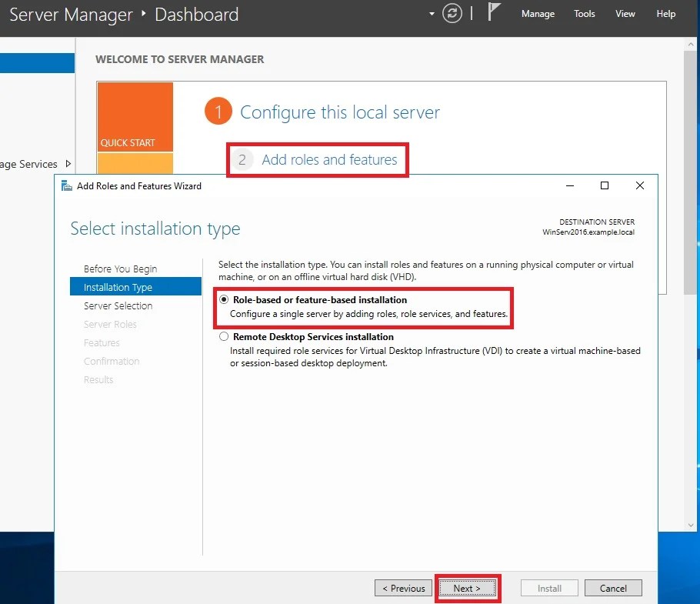Cancel the wizard
Image resolution: width=700 pixels, height=604 pixels.
[613, 587]
